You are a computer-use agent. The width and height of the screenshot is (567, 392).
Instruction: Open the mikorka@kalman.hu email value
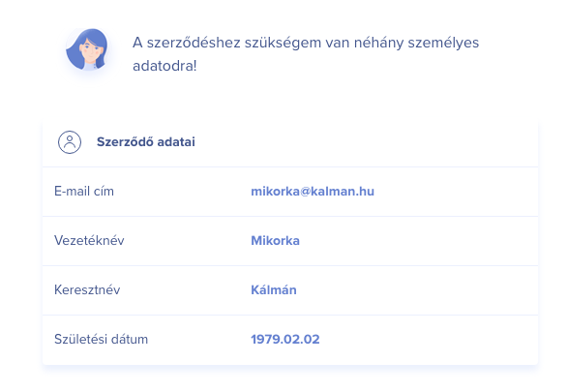[x=313, y=192]
